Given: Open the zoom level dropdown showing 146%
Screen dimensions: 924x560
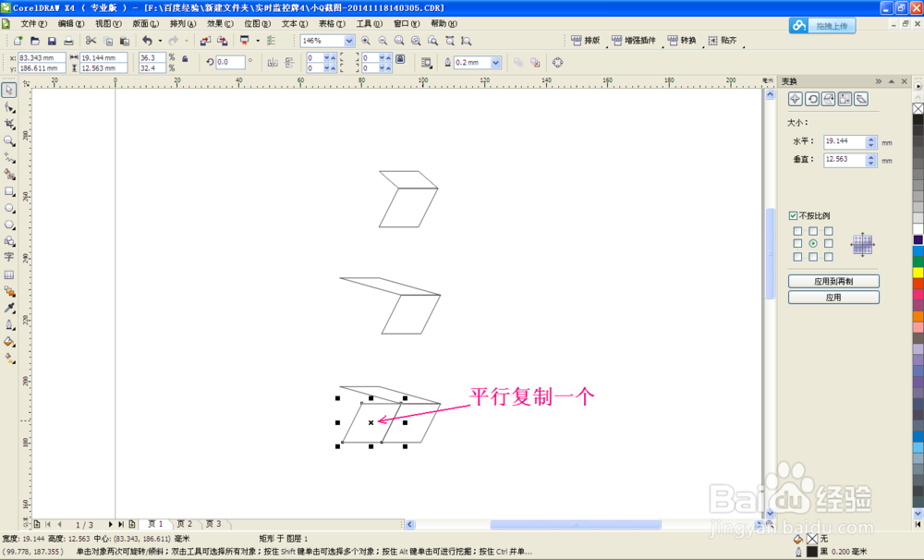Looking at the screenshot, I should pos(348,41).
